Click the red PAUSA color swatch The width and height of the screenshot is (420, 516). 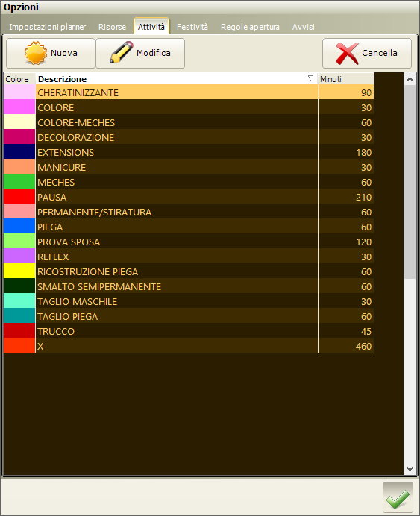click(19, 196)
